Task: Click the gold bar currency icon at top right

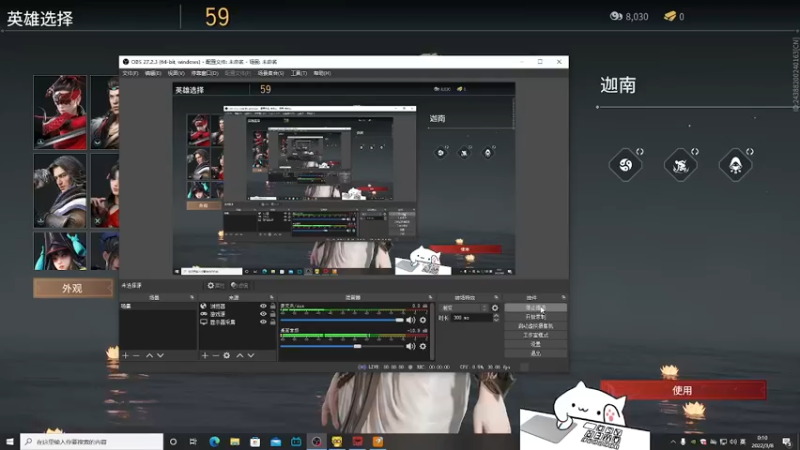Action: point(669,16)
